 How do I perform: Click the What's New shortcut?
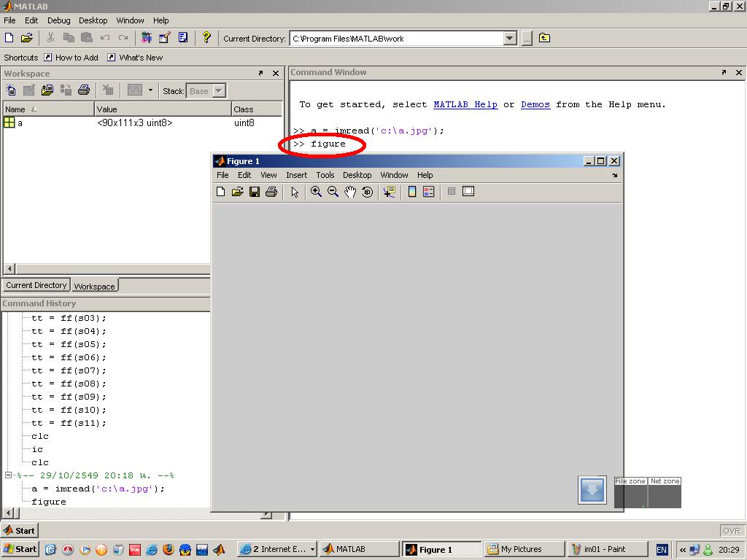(x=135, y=58)
